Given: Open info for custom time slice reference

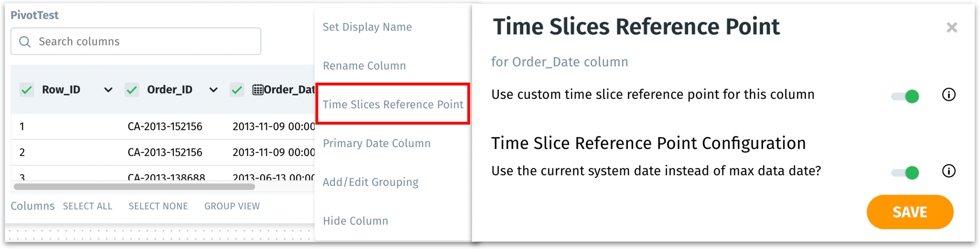Looking at the screenshot, I should [949, 94].
